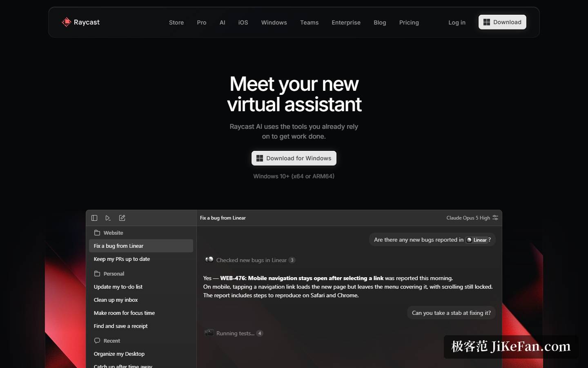Screen dimensions: 588x368
Task: Click the Running tests status text
Action: (235, 333)
